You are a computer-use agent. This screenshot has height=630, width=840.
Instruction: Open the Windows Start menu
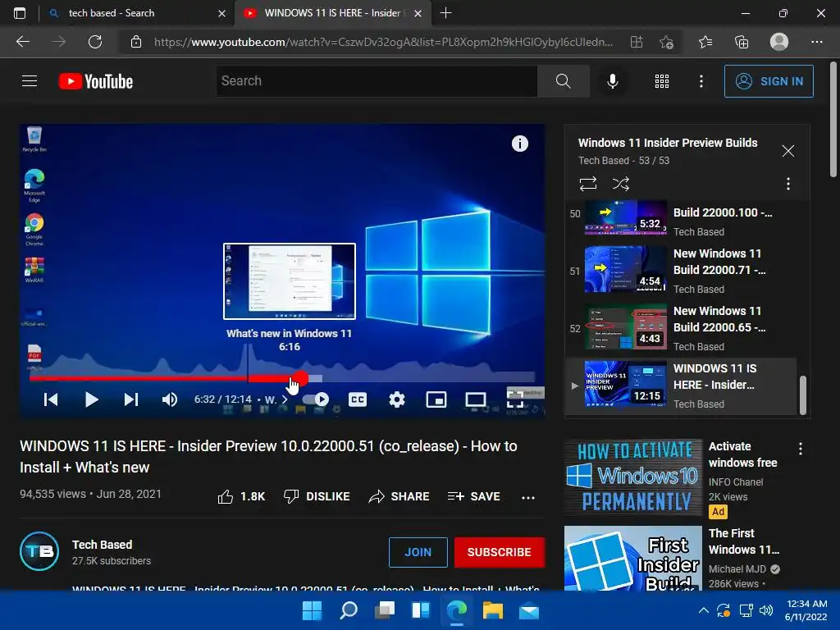(312, 610)
